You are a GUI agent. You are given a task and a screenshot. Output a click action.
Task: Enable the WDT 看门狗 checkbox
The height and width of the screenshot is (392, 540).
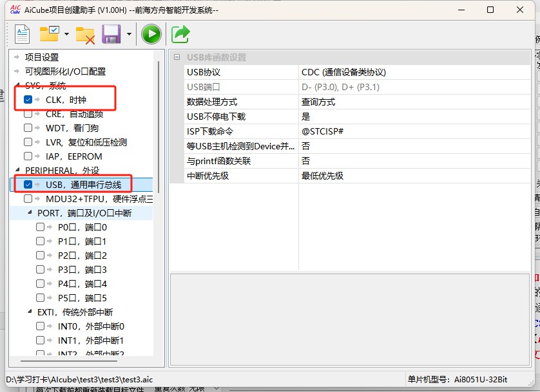28,128
